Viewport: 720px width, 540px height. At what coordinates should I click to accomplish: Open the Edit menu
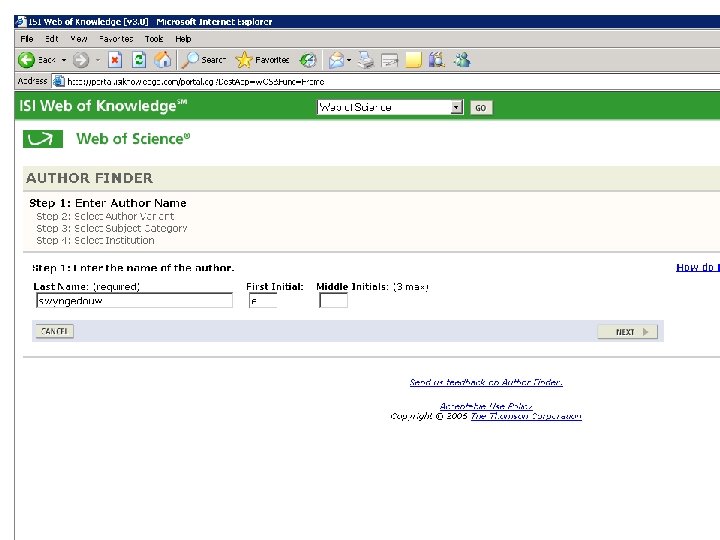[51, 39]
